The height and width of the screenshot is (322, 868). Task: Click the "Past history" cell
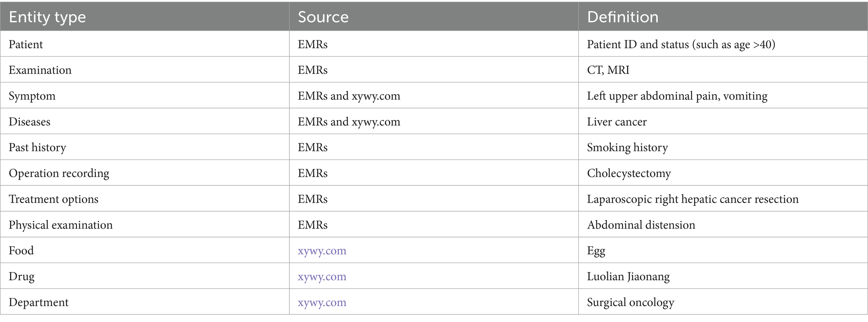37,148
